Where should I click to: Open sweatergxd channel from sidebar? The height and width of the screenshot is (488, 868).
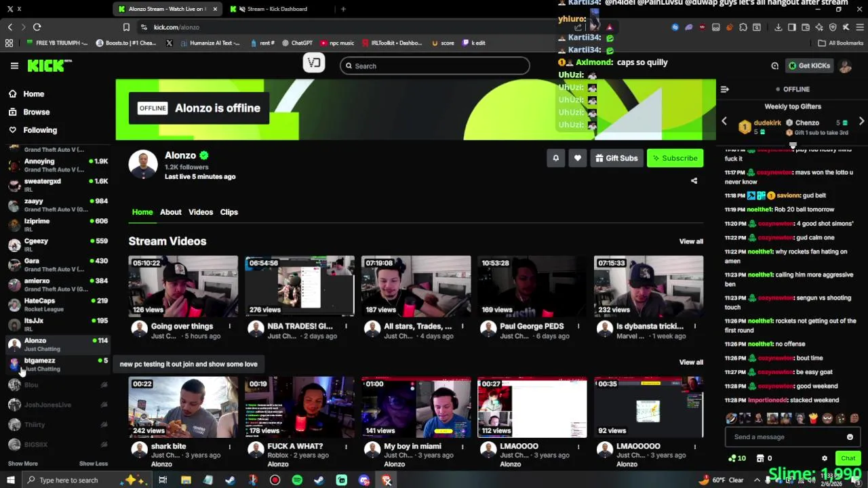tap(58, 185)
